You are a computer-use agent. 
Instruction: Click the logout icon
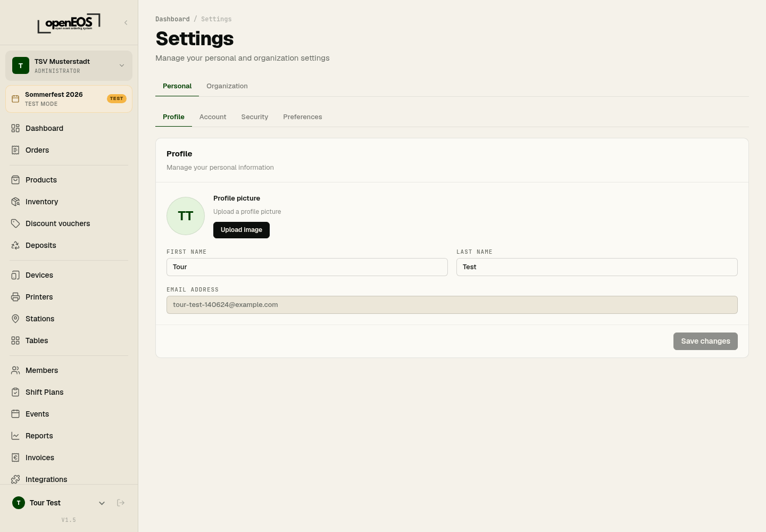click(x=121, y=503)
